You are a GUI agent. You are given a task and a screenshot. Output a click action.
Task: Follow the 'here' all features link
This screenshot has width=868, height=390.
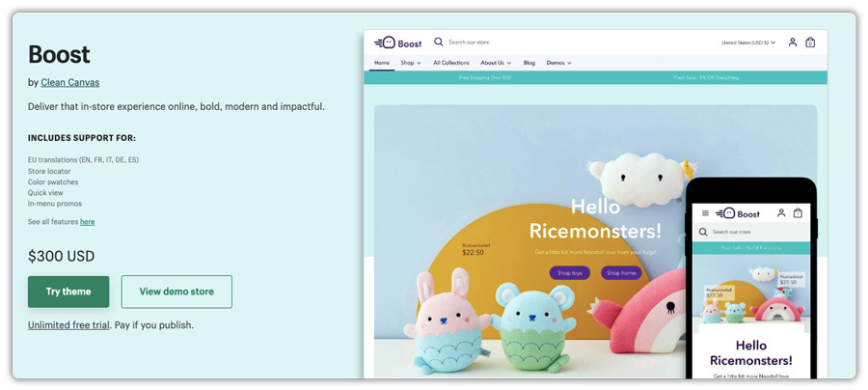pos(88,222)
